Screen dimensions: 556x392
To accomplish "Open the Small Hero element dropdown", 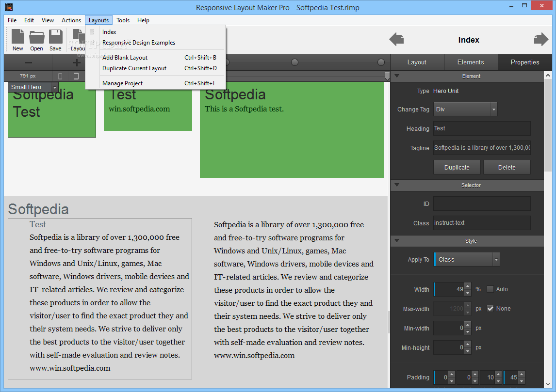I will pyautogui.click(x=55, y=87).
